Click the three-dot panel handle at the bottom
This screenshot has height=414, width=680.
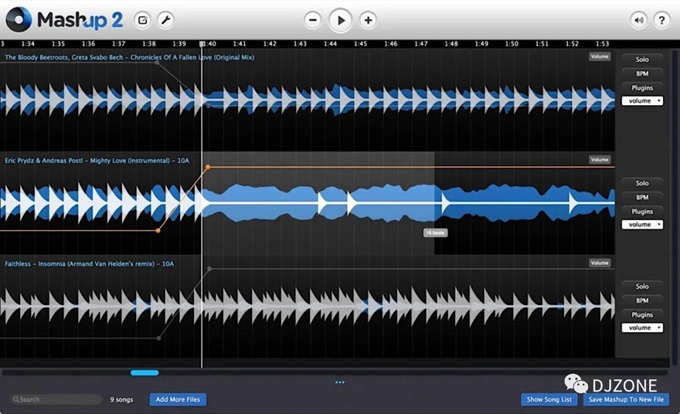pyautogui.click(x=340, y=382)
